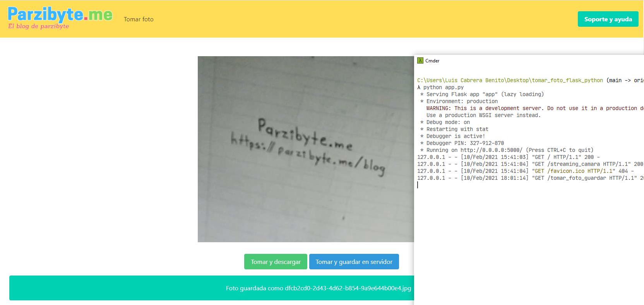Screen dimensions: 644x305
Task: Click the GET /streaming_camara log entry
Action: [x=530, y=164]
